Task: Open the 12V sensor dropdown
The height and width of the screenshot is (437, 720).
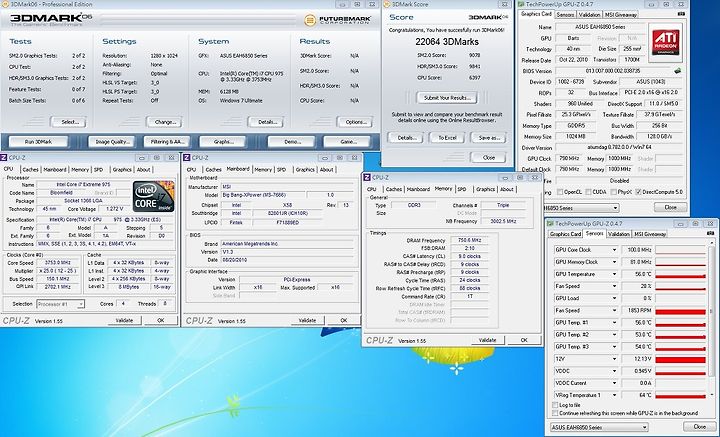Action: point(614,359)
